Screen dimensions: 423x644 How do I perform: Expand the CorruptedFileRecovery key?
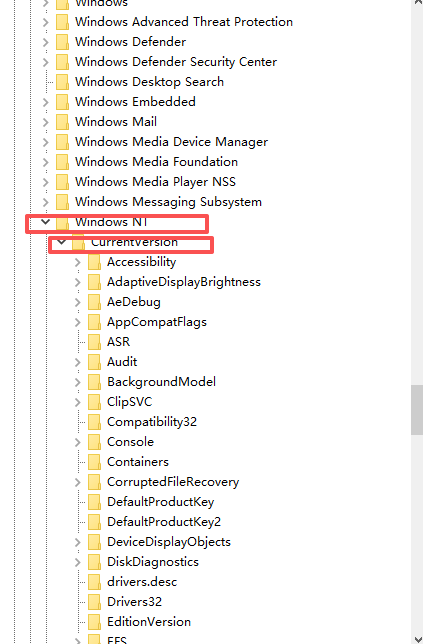click(x=78, y=482)
